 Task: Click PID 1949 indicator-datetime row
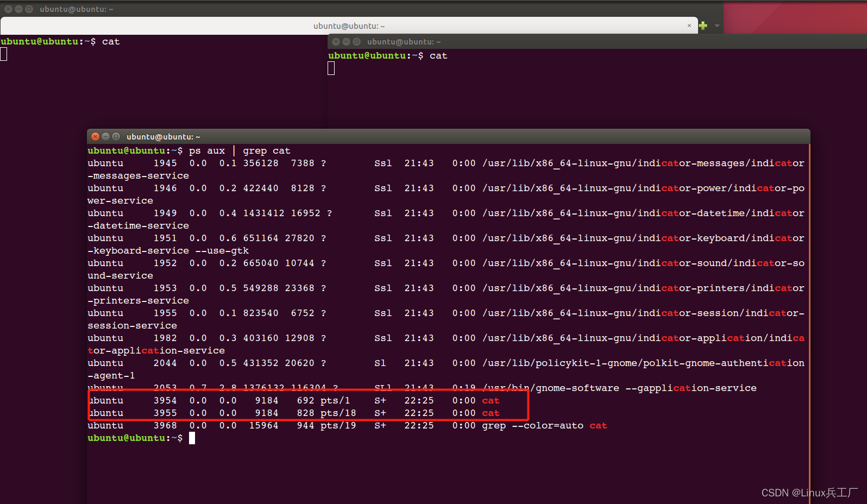click(165, 213)
